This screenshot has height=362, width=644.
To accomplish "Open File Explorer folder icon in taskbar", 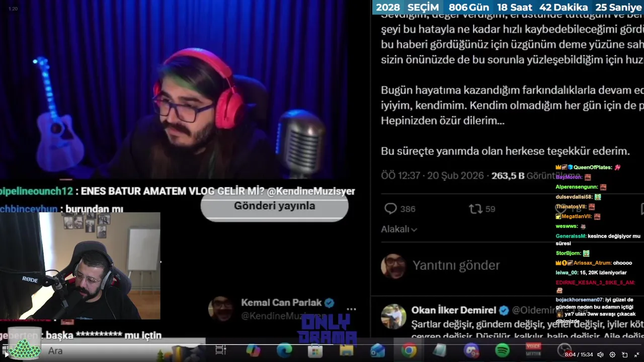I will [346, 350].
